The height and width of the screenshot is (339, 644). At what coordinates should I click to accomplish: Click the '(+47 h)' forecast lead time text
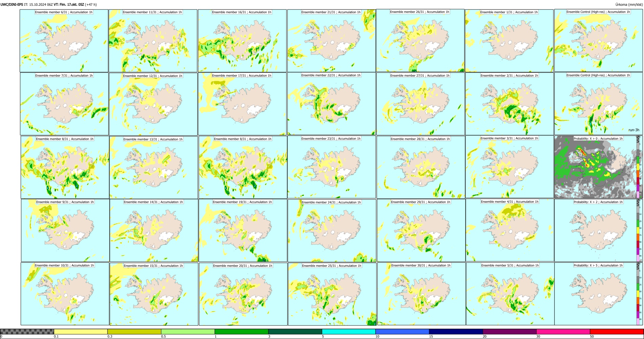point(91,4)
